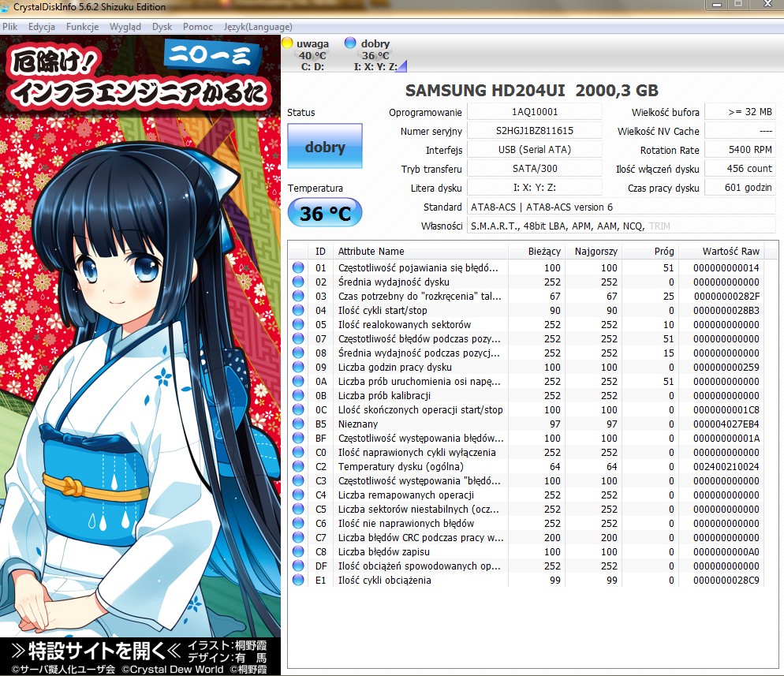Viewport: 784px width, 676px height.
Task: Click status dot of attribute BF row
Action: click(298, 438)
